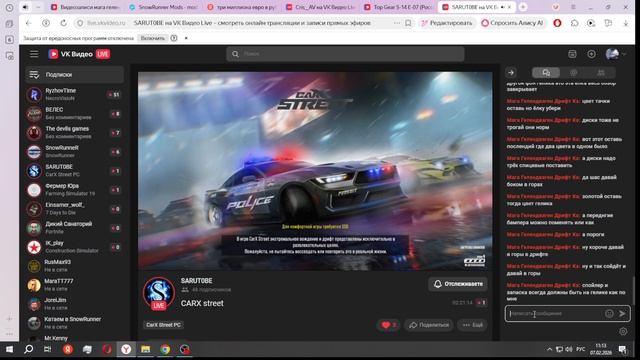Switch to SnowRunner Mods browser tab
The height and width of the screenshot is (360, 640).
[163, 7]
